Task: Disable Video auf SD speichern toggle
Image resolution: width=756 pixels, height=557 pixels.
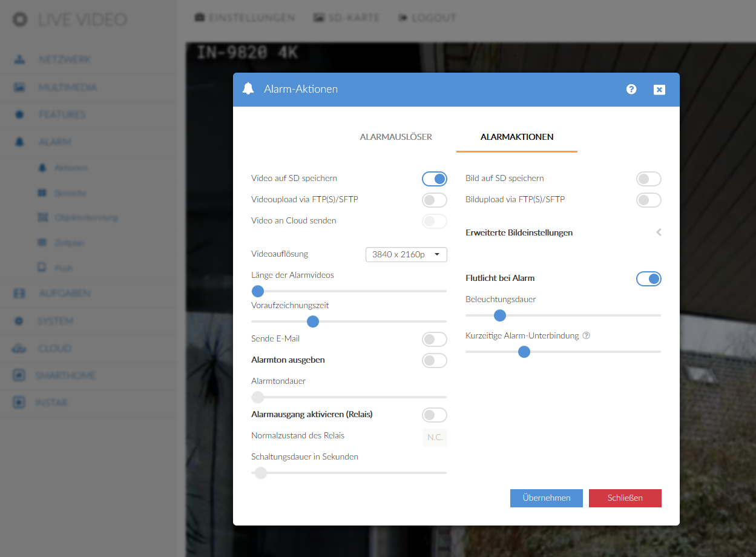Action: point(434,179)
